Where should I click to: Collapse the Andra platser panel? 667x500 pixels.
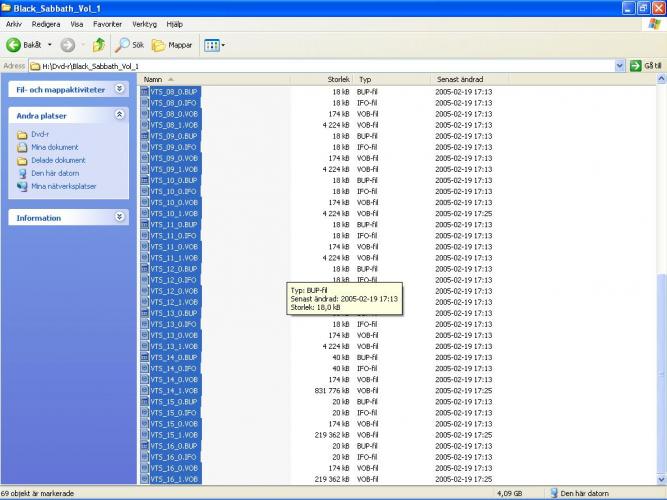point(119,116)
